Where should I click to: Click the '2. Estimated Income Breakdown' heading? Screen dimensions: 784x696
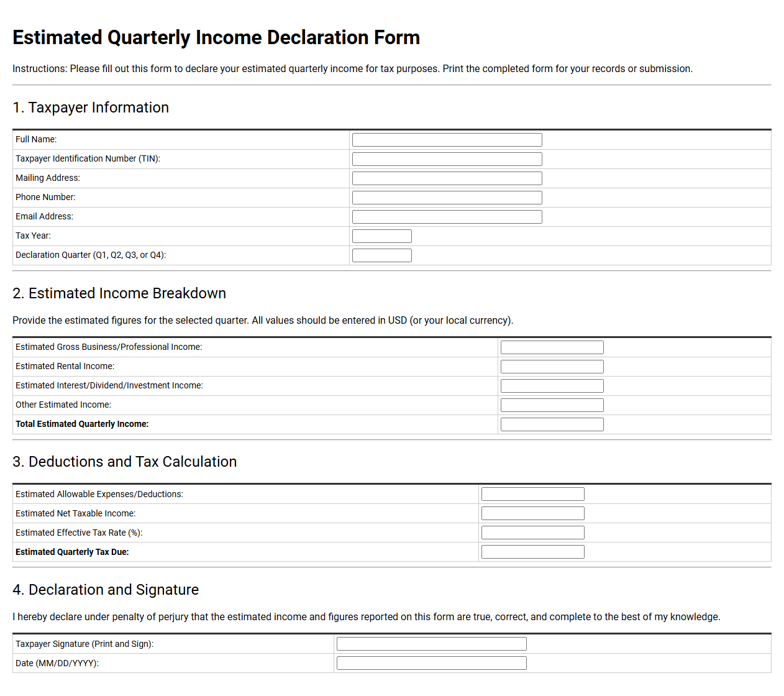(119, 293)
